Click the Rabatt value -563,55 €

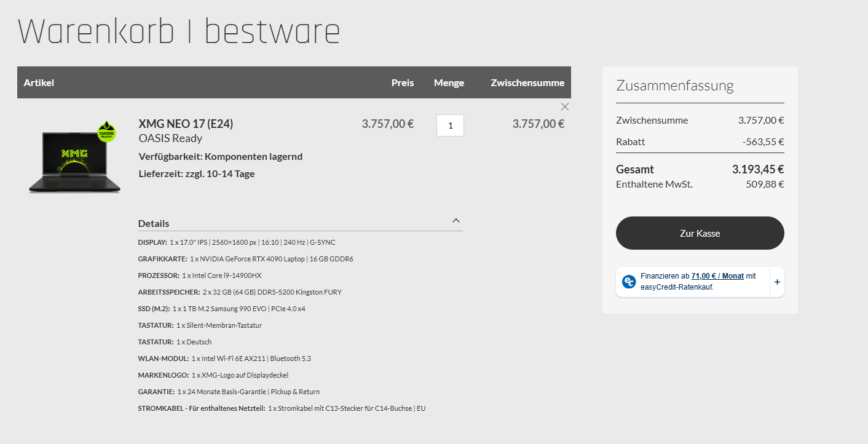point(763,141)
